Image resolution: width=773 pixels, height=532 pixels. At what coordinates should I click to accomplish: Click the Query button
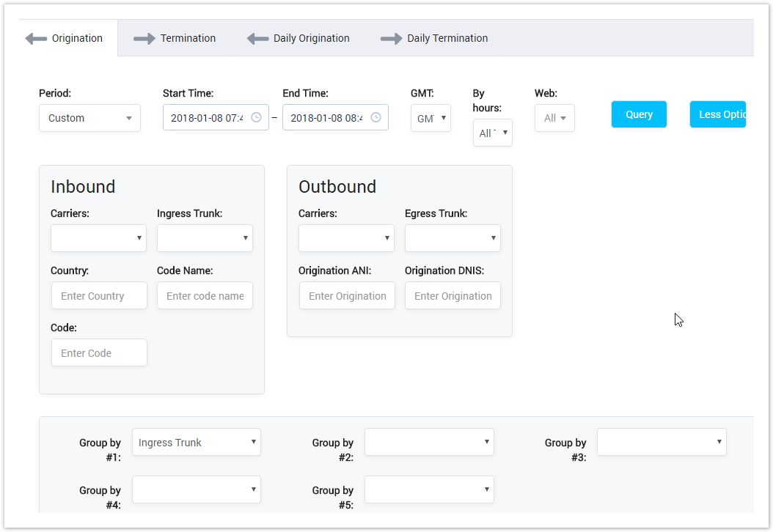pyautogui.click(x=638, y=114)
